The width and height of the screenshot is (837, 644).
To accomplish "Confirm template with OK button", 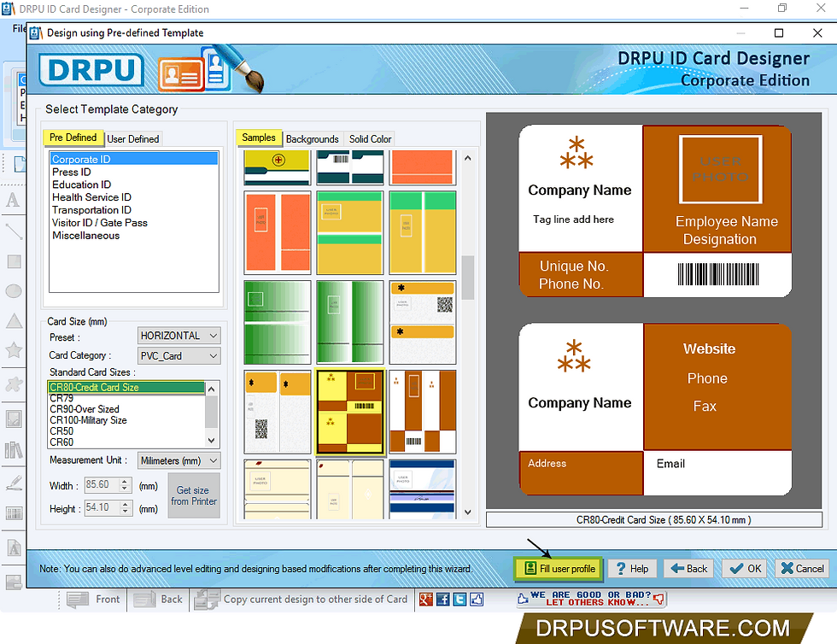I will [745, 569].
